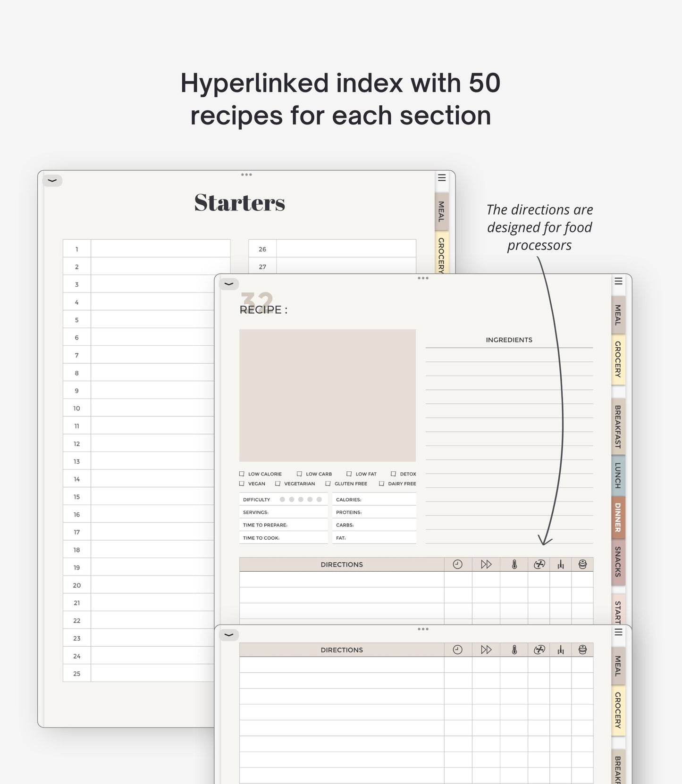Image resolution: width=682 pixels, height=784 pixels.
Task: Click blade rotation icon in bottom page header
Action: tap(539, 650)
